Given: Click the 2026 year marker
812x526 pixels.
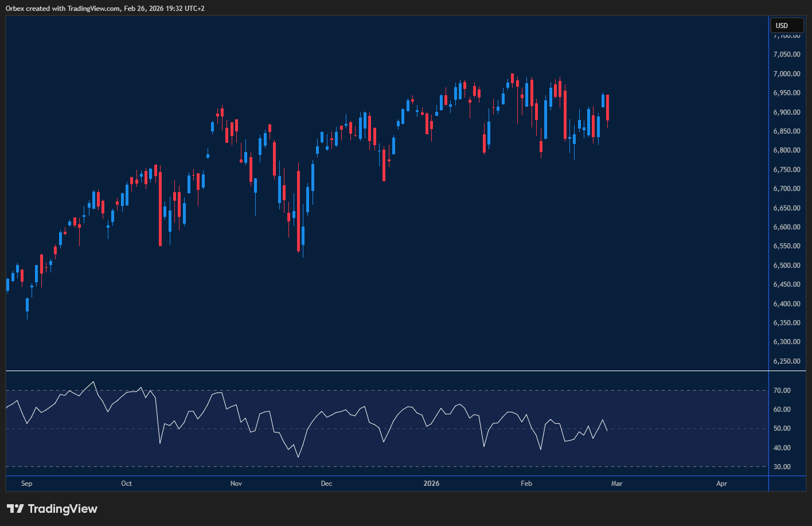Looking at the screenshot, I should tap(431, 484).
